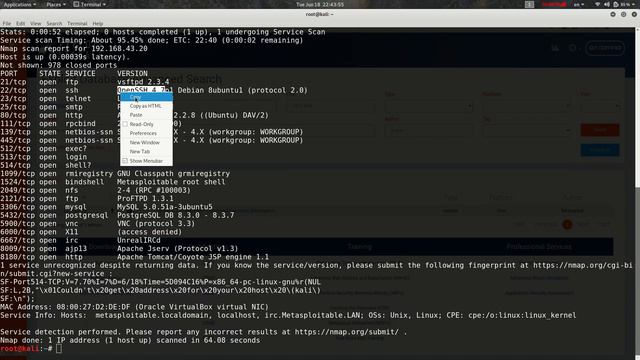The height and width of the screenshot is (360, 640).
Task: Open the Help menu of the terminal
Action: click(x=98, y=24)
